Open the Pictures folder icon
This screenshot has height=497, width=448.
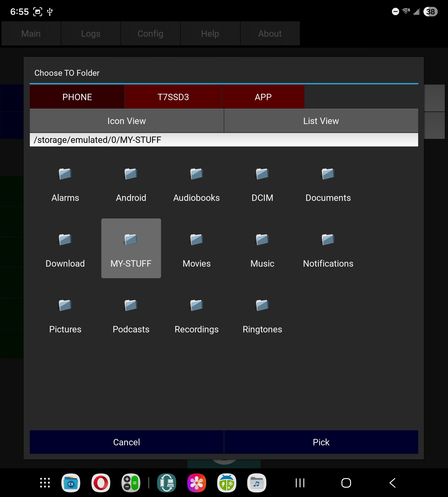click(65, 306)
